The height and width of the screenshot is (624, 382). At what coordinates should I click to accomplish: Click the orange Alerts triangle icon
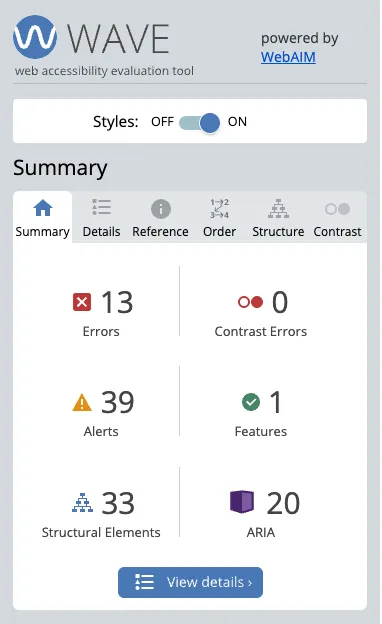(x=82, y=402)
